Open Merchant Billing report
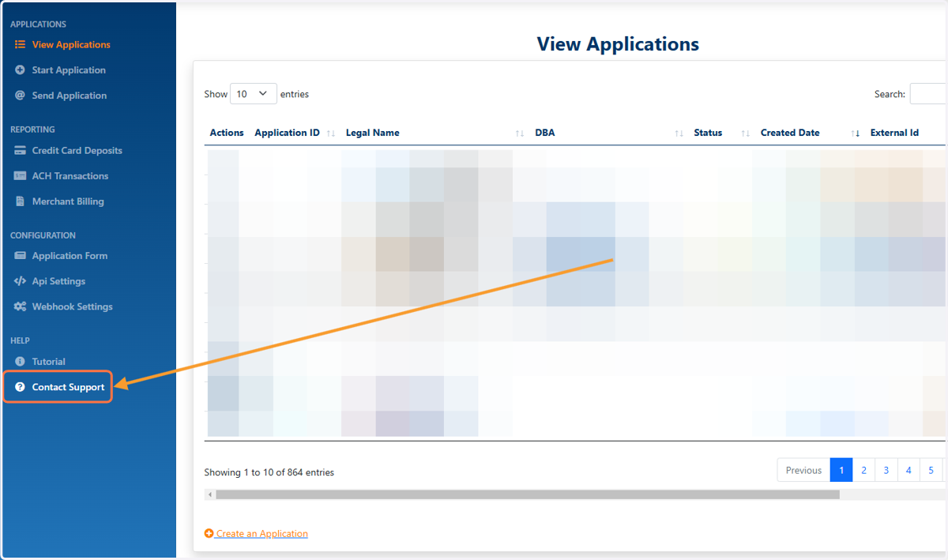 point(68,201)
